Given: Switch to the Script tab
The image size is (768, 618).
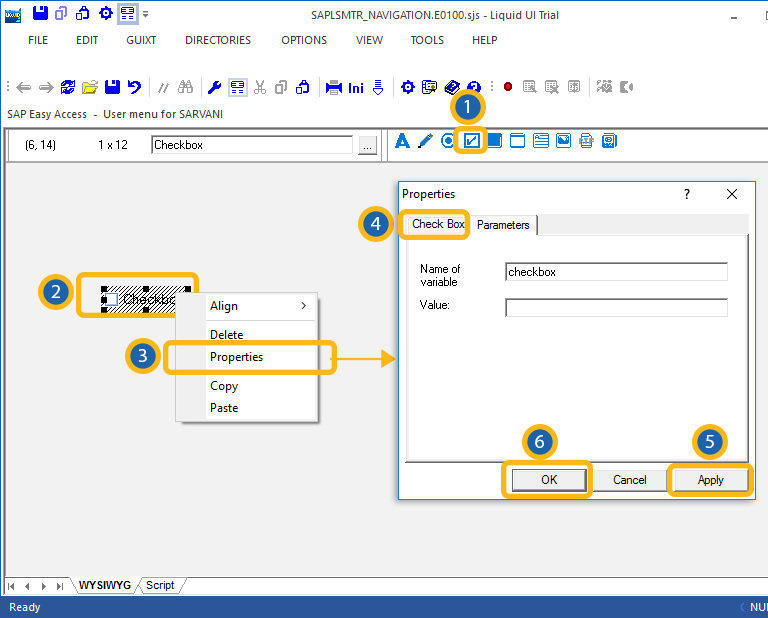Looking at the screenshot, I should 160,585.
